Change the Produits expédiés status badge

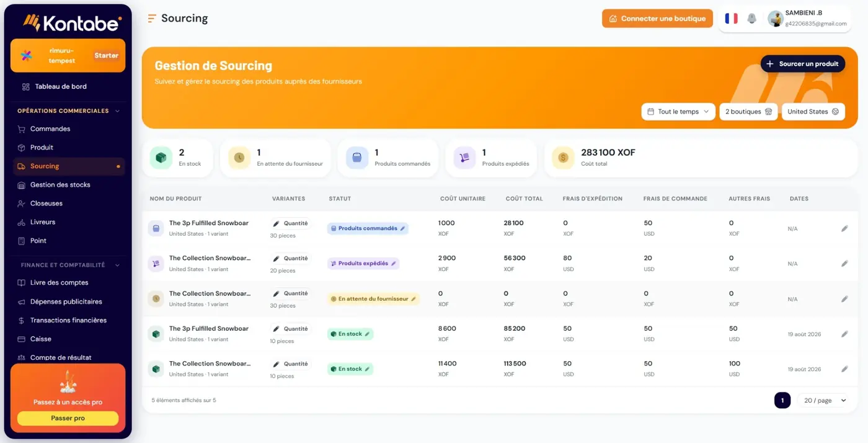tap(363, 264)
